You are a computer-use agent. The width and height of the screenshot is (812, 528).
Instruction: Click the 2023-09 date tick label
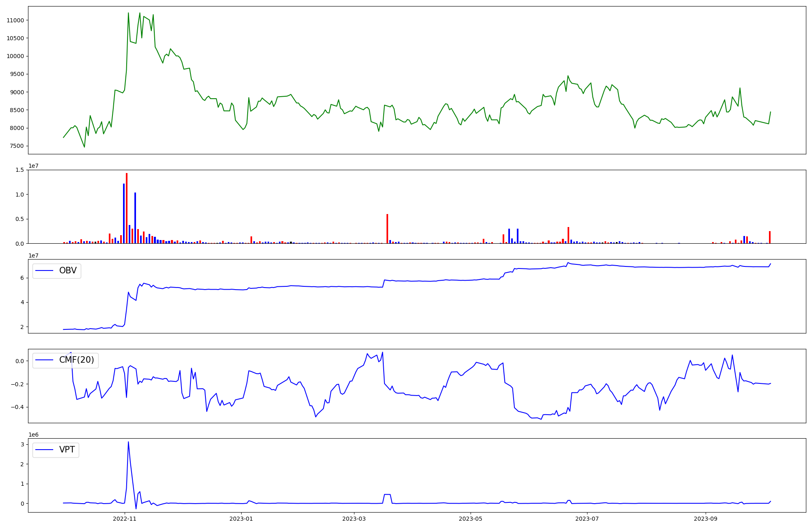706,519
